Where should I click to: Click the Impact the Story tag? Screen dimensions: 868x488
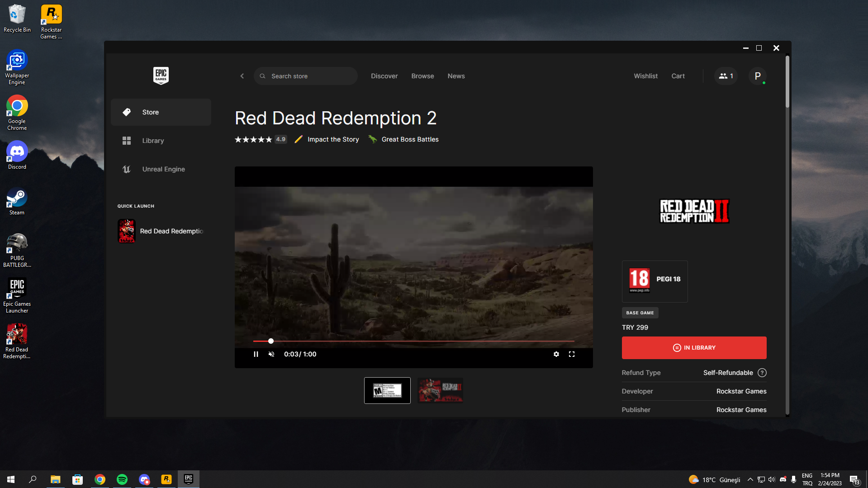tap(327, 139)
